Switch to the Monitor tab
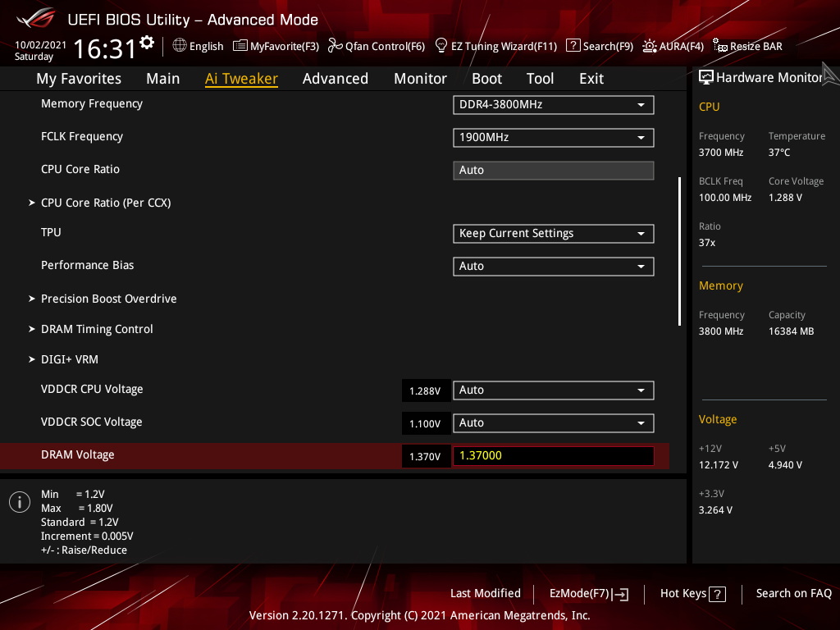The height and width of the screenshot is (630, 840). 420,79
